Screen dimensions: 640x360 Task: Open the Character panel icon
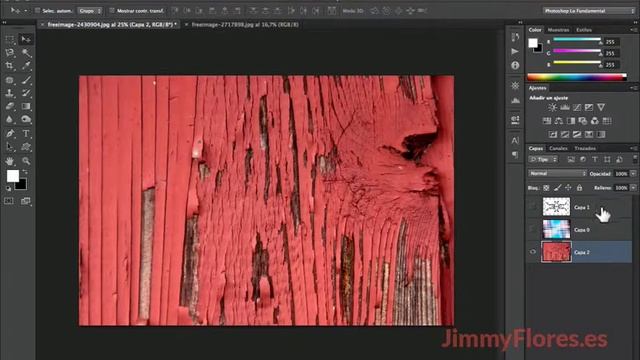pyautogui.click(x=515, y=140)
